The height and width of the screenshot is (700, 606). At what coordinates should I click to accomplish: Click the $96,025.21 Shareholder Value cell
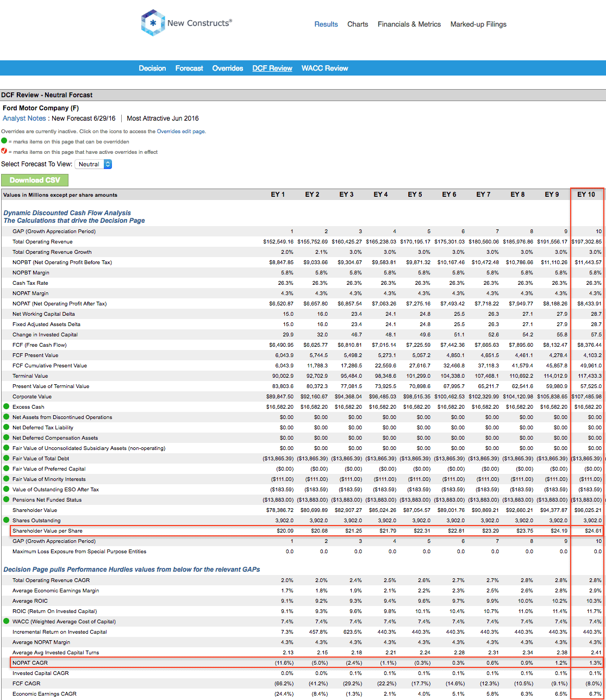[x=588, y=510]
